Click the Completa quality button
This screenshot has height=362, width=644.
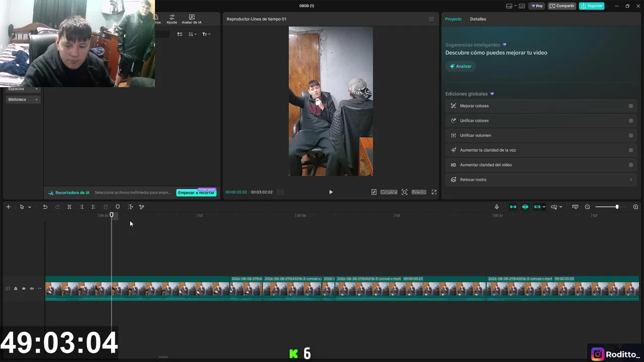click(388, 192)
